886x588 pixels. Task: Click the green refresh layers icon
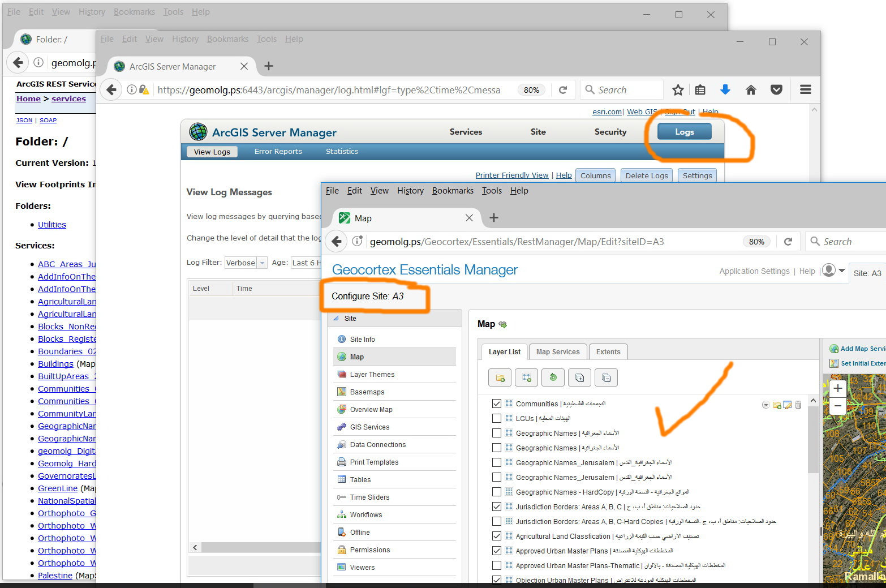click(553, 377)
